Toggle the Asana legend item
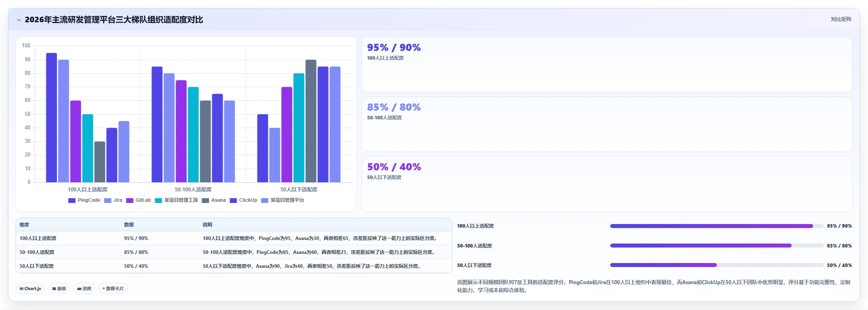 click(x=214, y=200)
